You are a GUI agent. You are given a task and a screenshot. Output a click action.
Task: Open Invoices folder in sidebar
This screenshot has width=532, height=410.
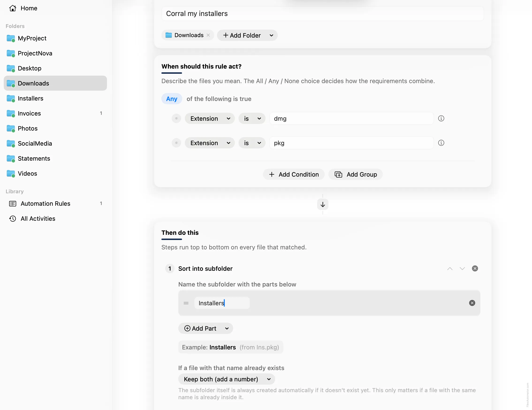pyautogui.click(x=55, y=113)
